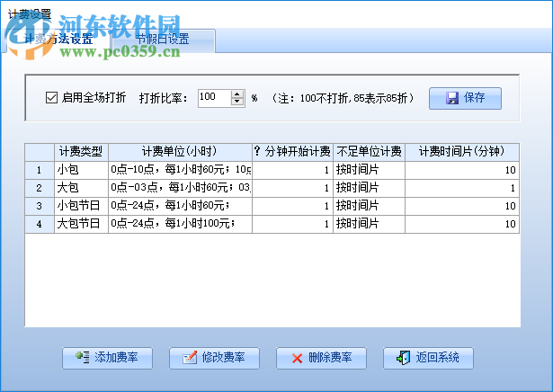Toggle 启用全场打折 checkbox
This screenshot has height=392, width=553.
click(51, 98)
